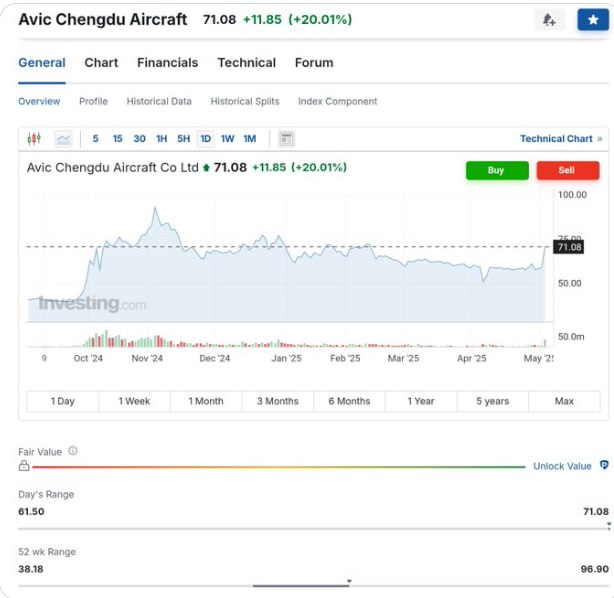Click the Day's Range slider marker
The image size is (614, 598).
click(x=609, y=524)
